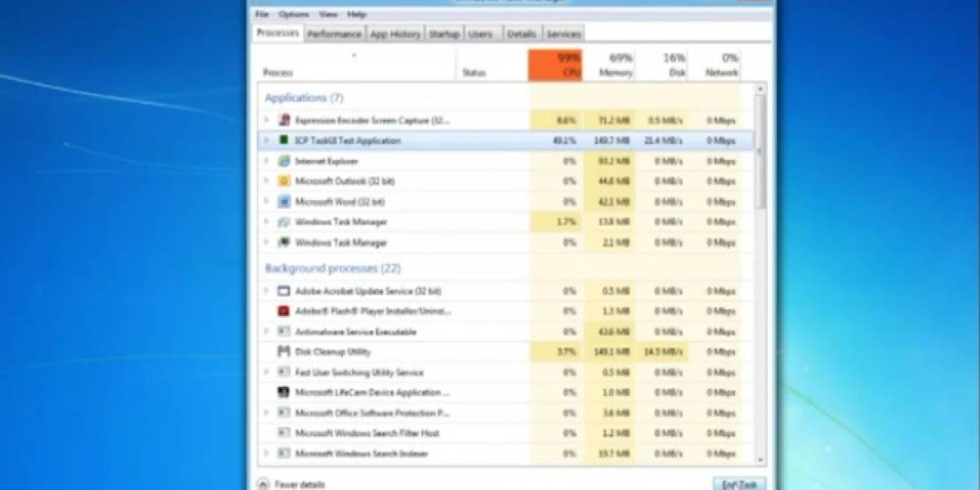The width and height of the screenshot is (980, 490).
Task: Click the Microsoft Outlook row icon
Action: tap(284, 181)
